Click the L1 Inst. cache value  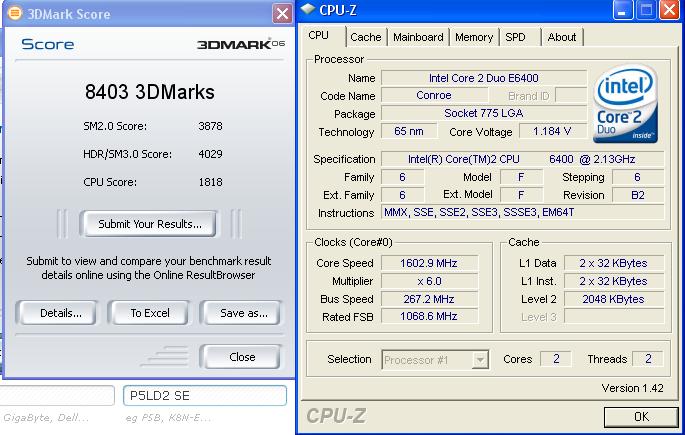614,281
